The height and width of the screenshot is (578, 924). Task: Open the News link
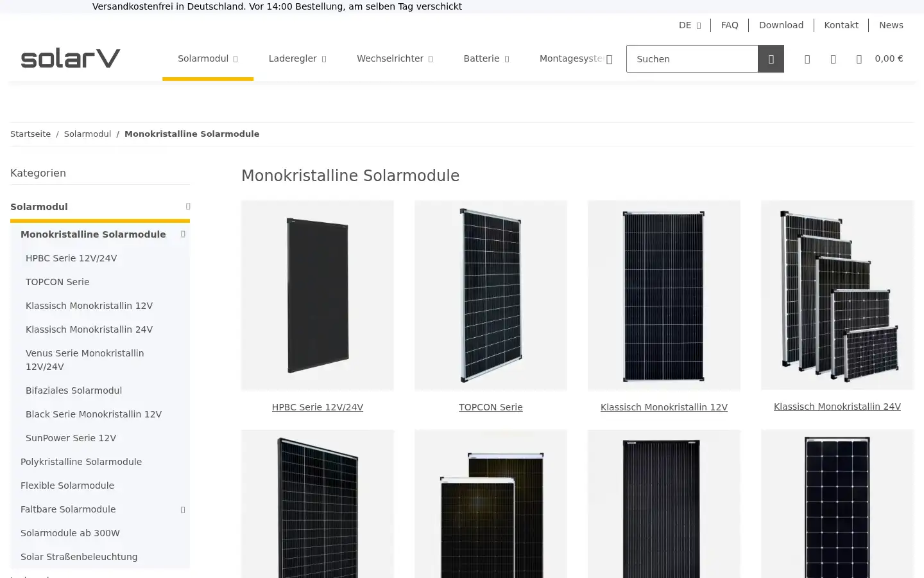pos(891,25)
